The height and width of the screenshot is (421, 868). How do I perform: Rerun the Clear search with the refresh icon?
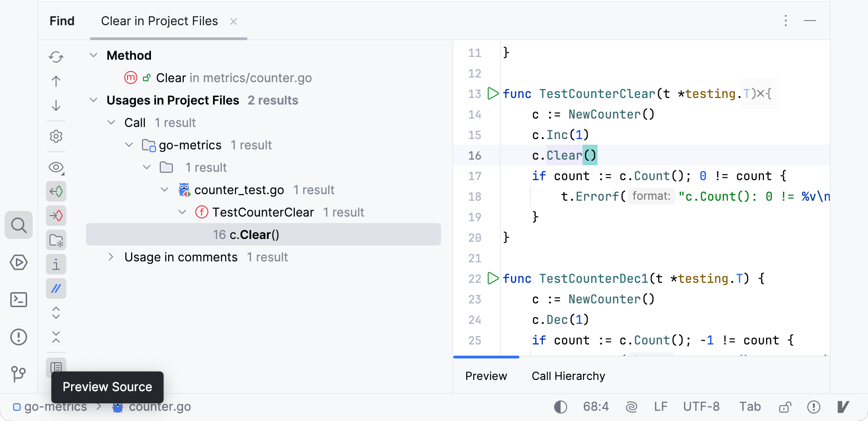click(56, 56)
